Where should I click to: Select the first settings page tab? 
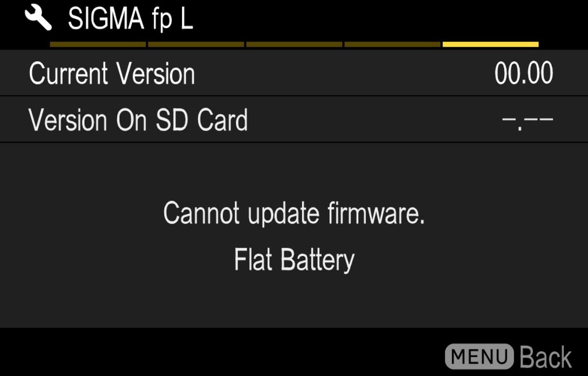coord(98,44)
